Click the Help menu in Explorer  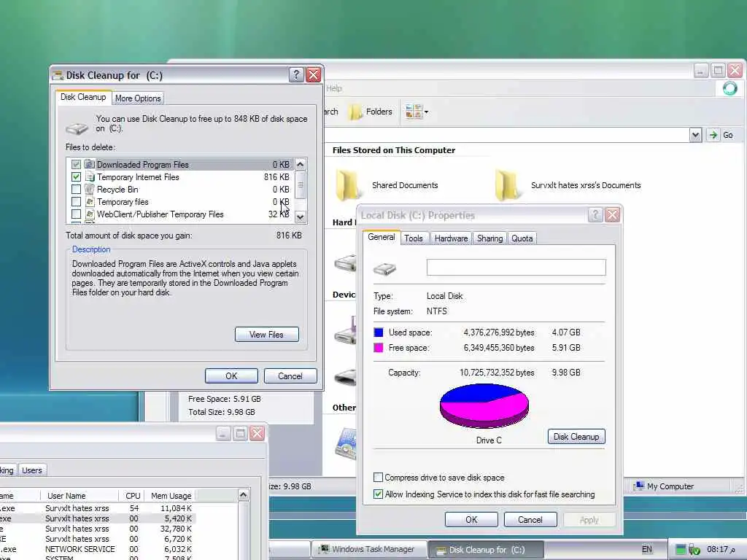(x=334, y=88)
